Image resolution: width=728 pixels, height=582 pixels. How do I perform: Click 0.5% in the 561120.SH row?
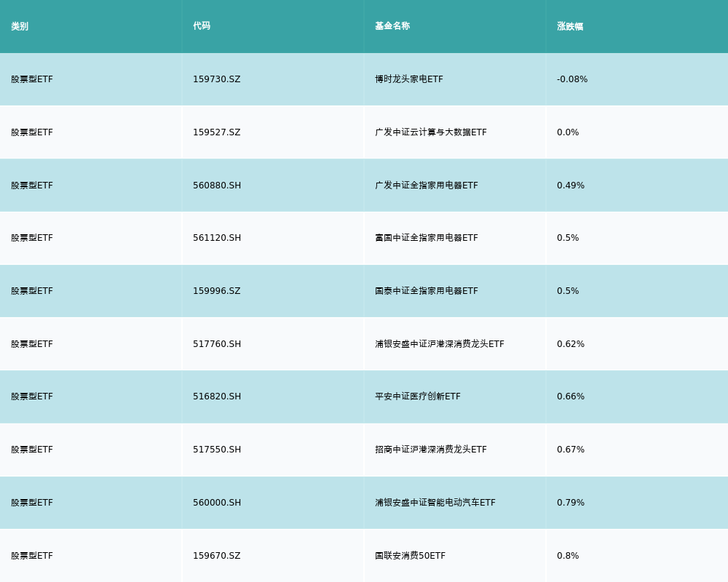568,238
